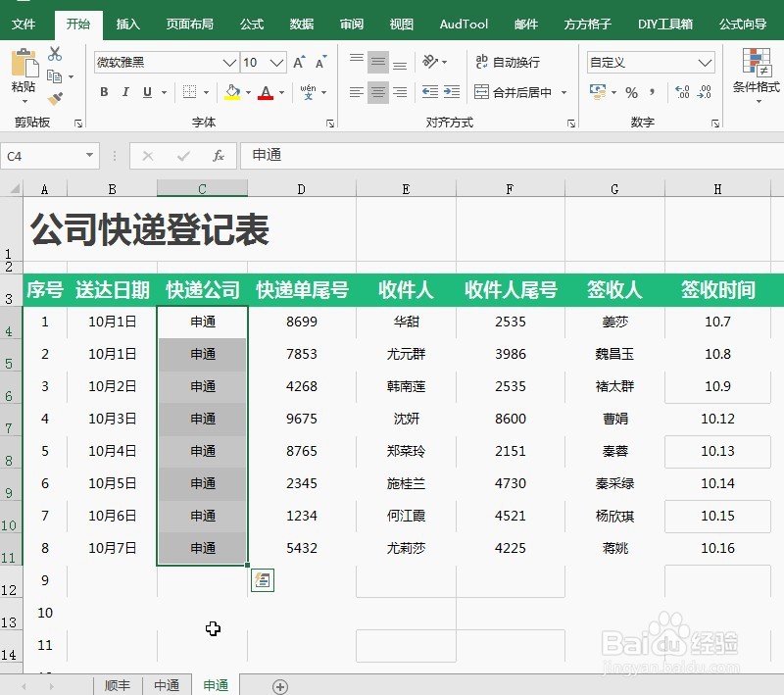Enable center alignment for selected cells

click(377, 93)
